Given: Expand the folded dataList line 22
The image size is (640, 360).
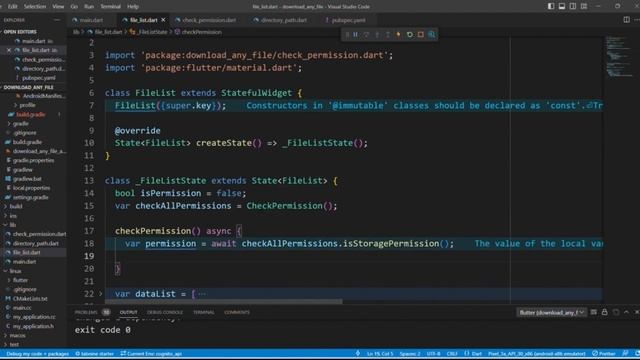Looking at the screenshot, I should pos(101,293).
